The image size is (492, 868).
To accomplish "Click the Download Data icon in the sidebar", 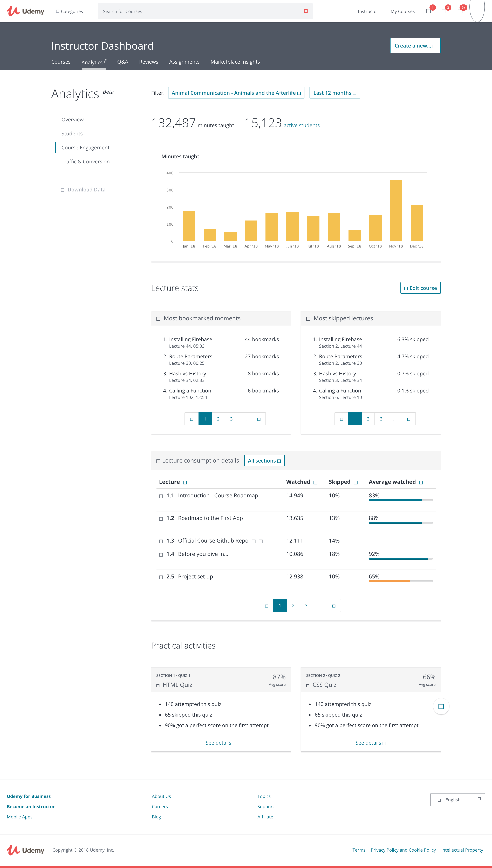I will pos(63,190).
